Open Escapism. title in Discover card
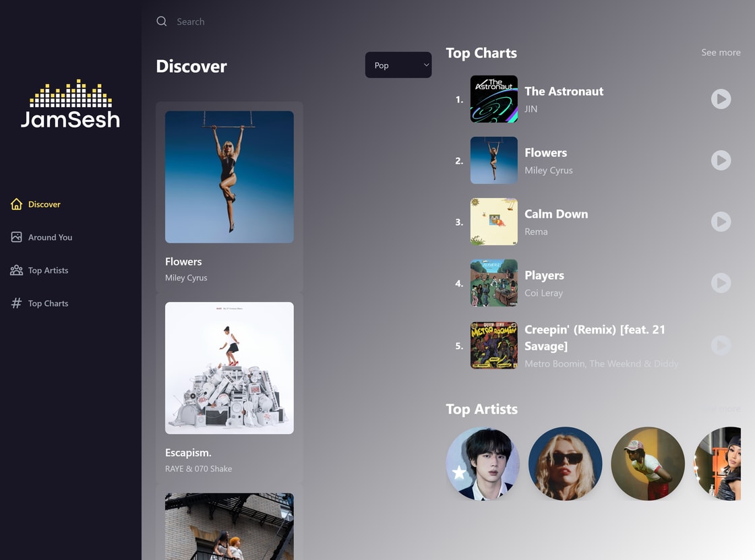Screen dimensions: 755x560 pyautogui.click(x=188, y=453)
